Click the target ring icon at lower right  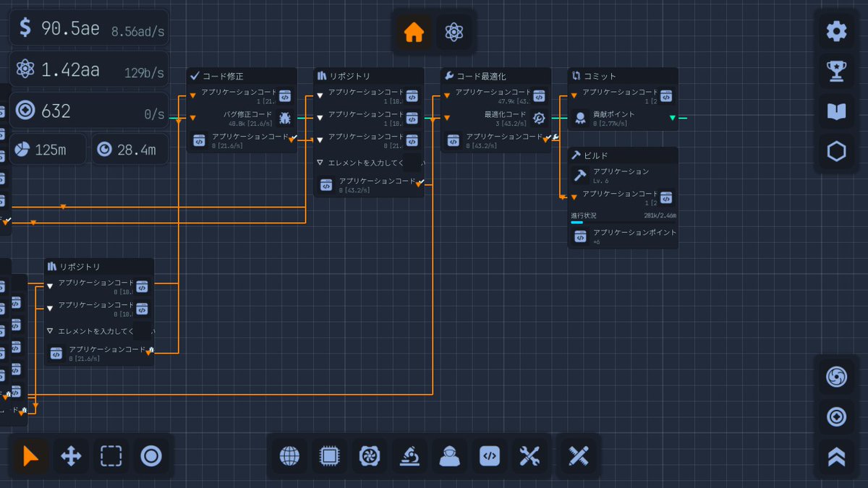pyautogui.click(x=836, y=417)
